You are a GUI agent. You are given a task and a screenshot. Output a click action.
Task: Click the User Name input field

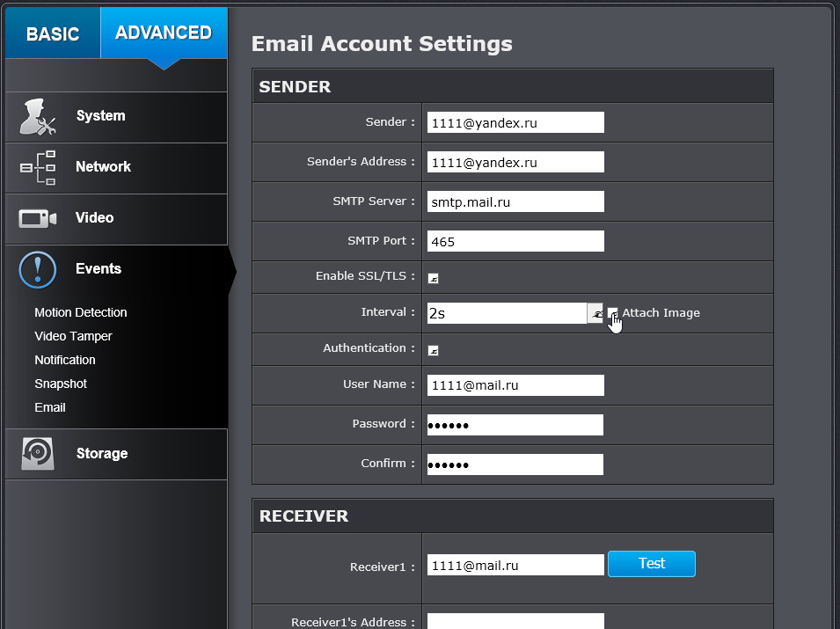tap(515, 385)
